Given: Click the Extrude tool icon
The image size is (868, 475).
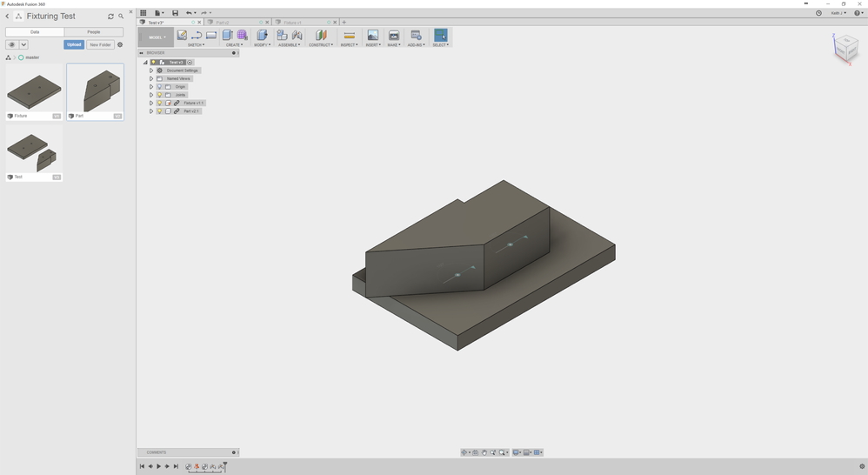Looking at the screenshot, I should click(228, 35).
